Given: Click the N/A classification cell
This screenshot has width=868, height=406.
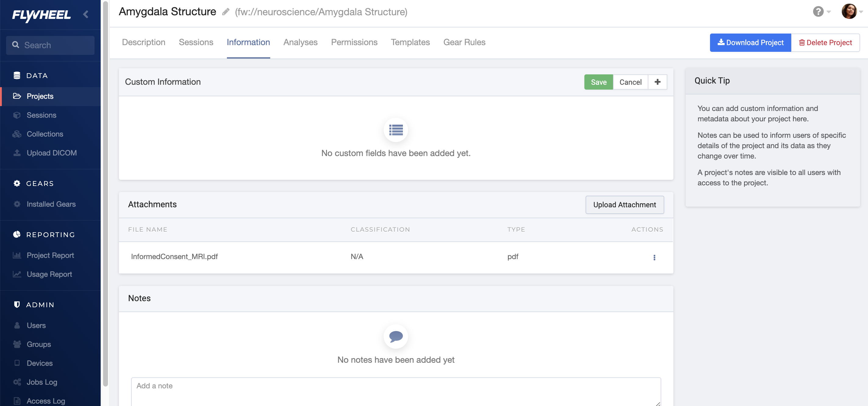Looking at the screenshot, I should pos(357,257).
